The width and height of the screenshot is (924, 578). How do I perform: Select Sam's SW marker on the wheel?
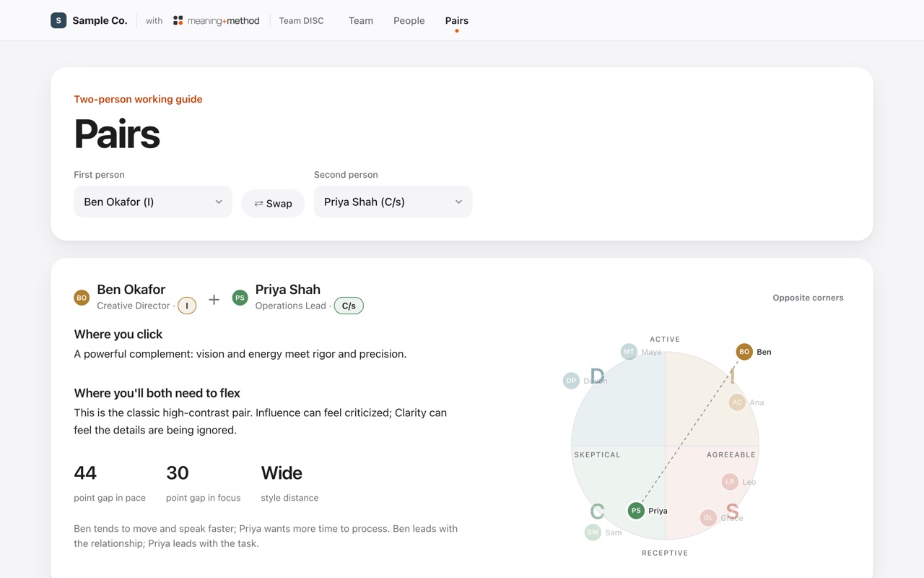pos(593,532)
